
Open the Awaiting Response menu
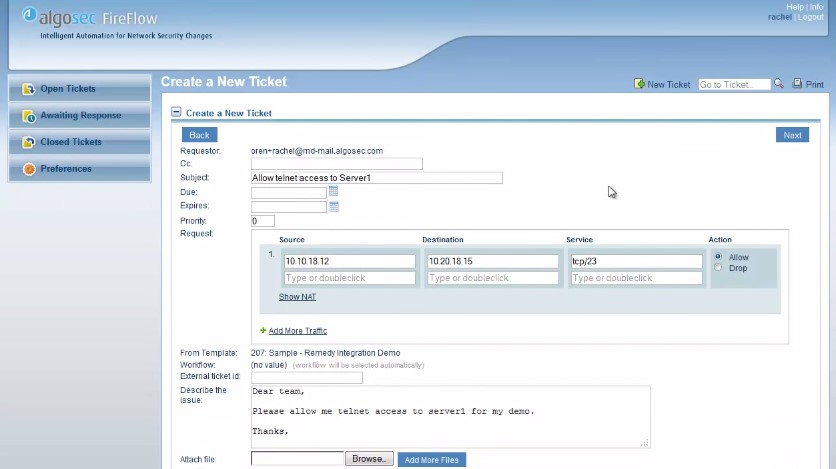coord(80,115)
